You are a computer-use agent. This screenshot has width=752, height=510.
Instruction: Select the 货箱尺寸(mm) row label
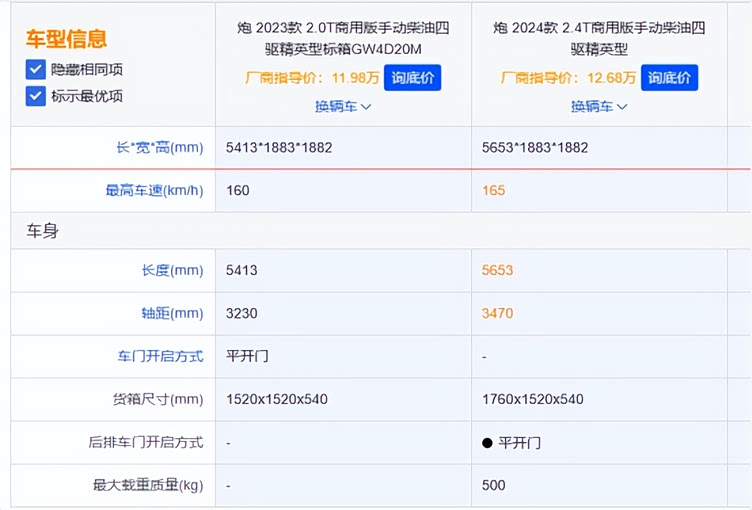(x=158, y=399)
